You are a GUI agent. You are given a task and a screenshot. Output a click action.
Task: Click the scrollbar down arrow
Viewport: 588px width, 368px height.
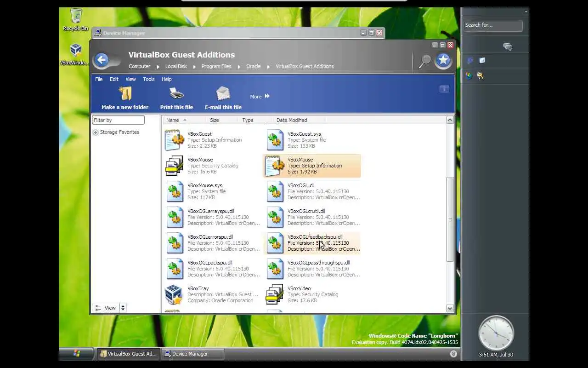click(x=450, y=309)
